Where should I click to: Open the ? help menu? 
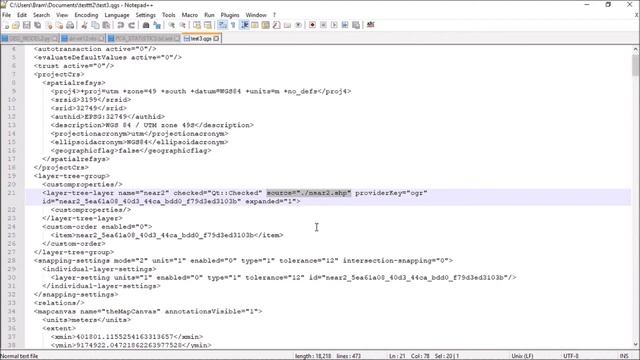274,15
